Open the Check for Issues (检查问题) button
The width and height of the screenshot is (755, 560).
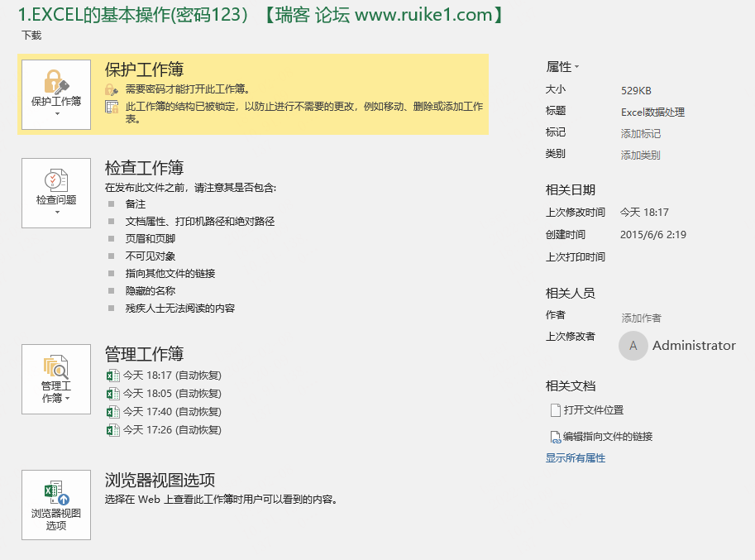click(56, 193)
